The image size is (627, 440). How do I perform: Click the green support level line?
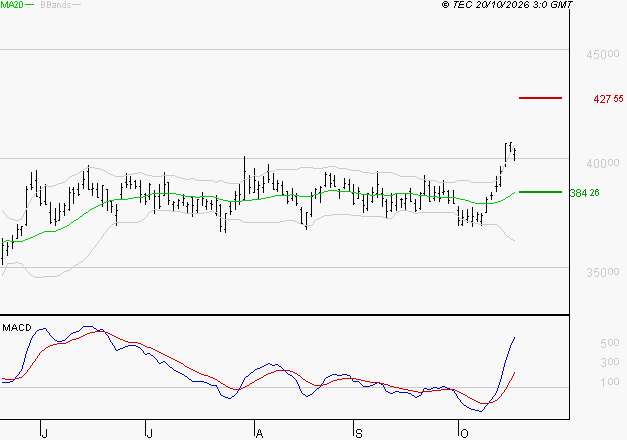[x=540, y=192]
